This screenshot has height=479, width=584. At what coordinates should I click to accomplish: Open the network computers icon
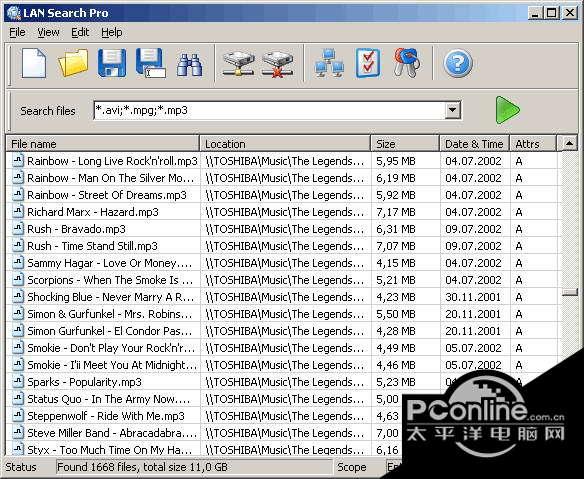click(x=329, y=63)
